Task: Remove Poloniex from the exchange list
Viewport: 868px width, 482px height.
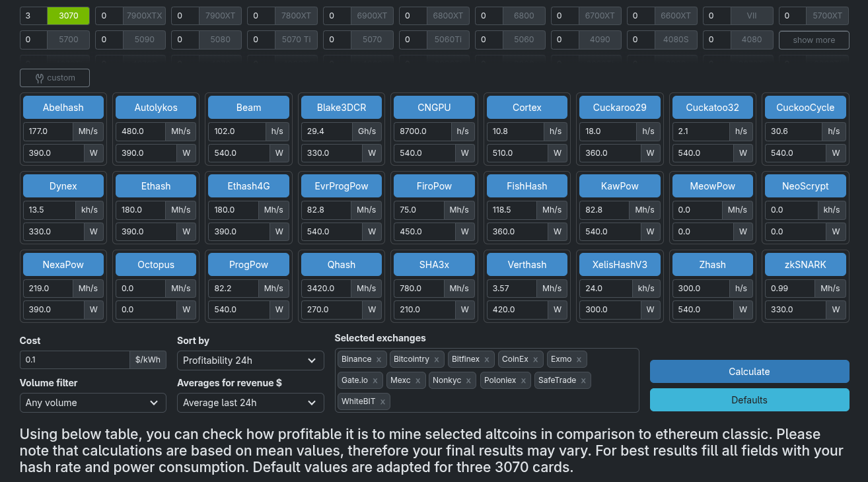Action: tap(523, 380)
